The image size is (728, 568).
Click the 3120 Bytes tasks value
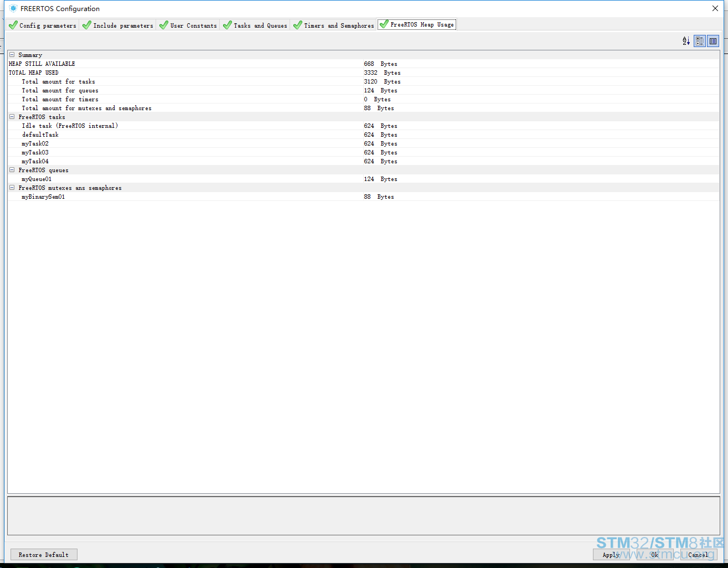pyautogui.click(x=382, y=81)
